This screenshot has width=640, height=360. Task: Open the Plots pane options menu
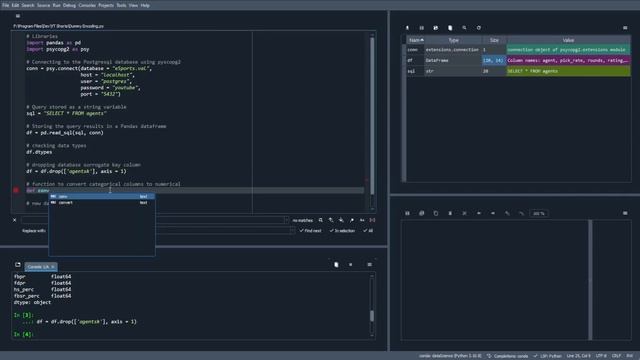coord(625,213)
